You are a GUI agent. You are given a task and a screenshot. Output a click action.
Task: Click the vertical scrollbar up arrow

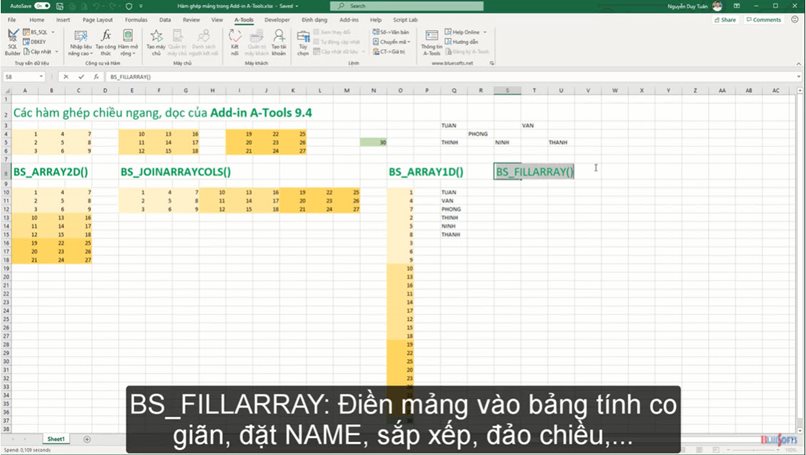[x=800, y=90]
